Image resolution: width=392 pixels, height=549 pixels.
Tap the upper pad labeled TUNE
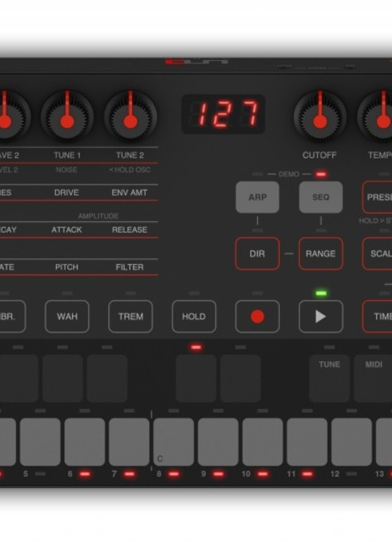(x=329, y=378)
